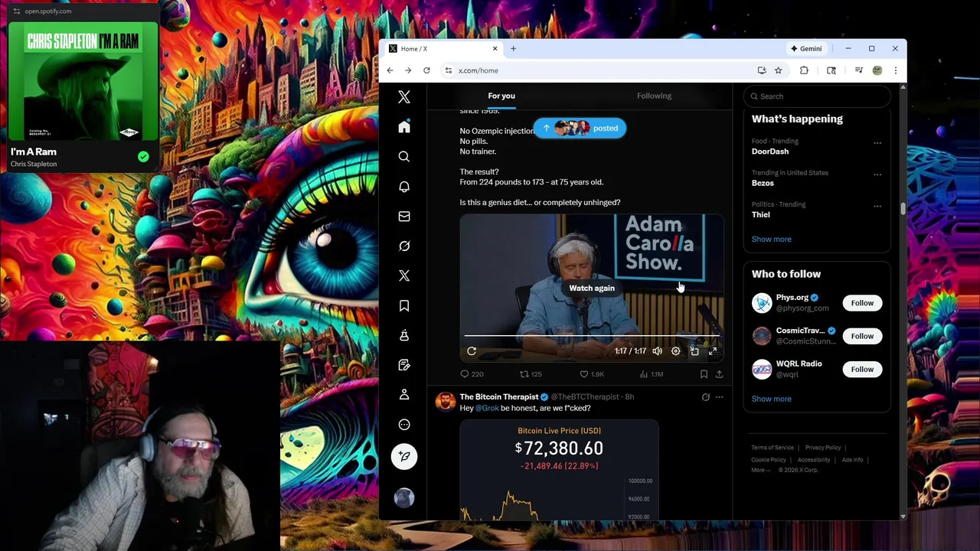Switch to the For you tab
980x551 pixels.
tap(501, 96)
